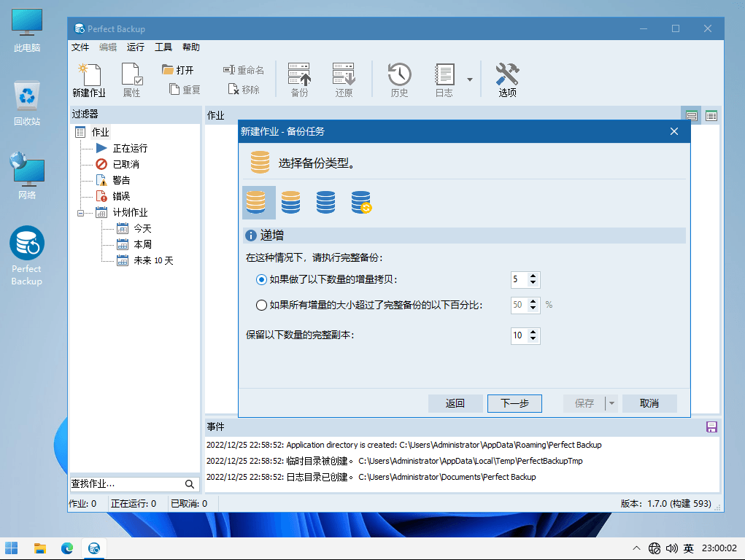Viewport: 745px width, 560px height.
Task: Expand the dropdown arrow next to 日志
Action: click(x=469, y=79)
